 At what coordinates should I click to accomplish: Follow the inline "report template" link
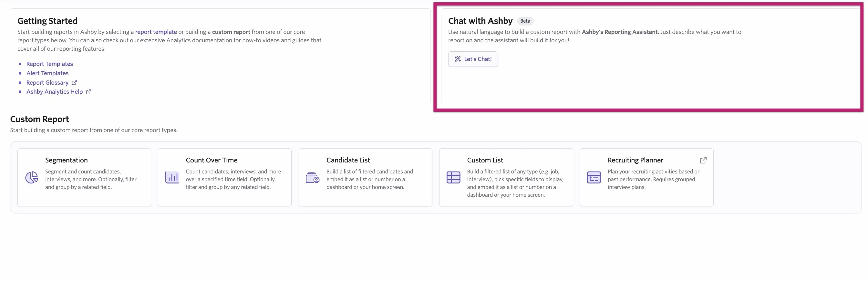point(156,32)
